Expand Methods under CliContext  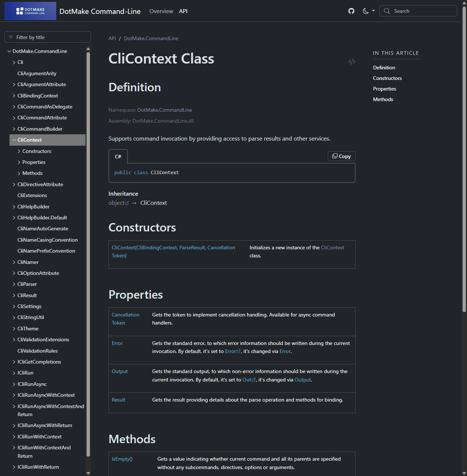[x=19, y=173]
